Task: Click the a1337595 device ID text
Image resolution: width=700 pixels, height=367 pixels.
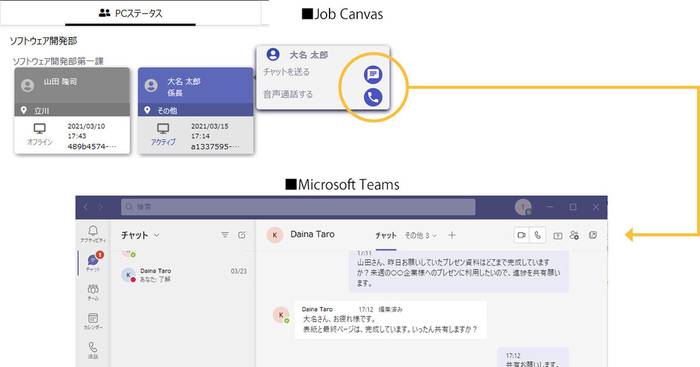Action: 215,146
